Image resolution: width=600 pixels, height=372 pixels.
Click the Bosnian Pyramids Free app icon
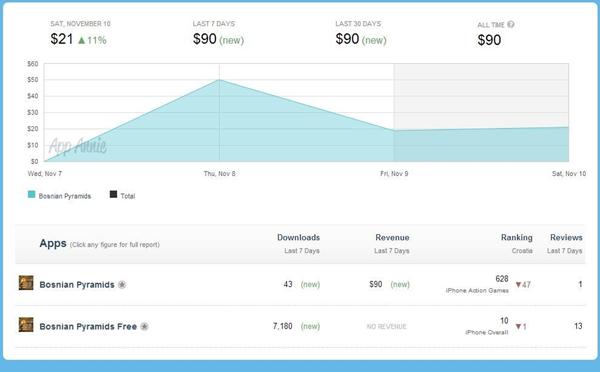click(x=26, y=325)
